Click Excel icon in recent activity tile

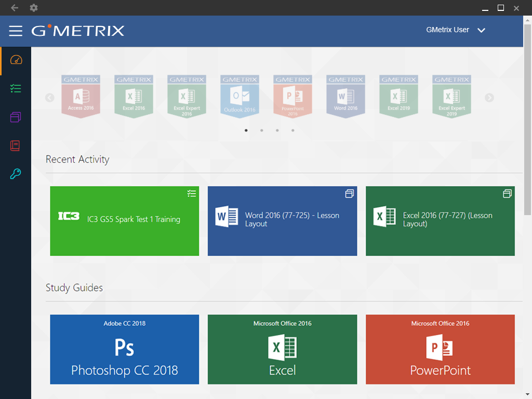point(384,217)
